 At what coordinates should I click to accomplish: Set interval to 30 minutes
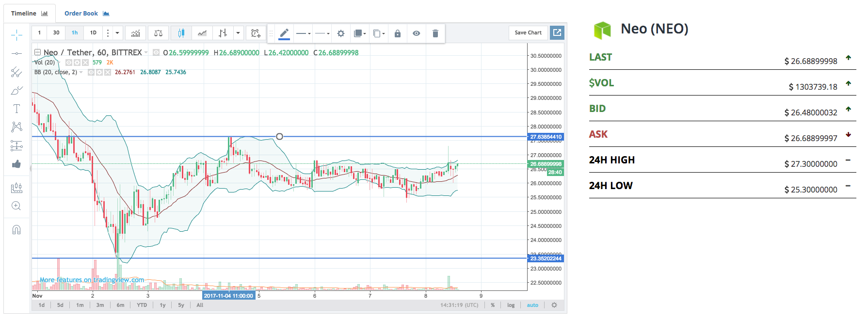pos(56,33)
